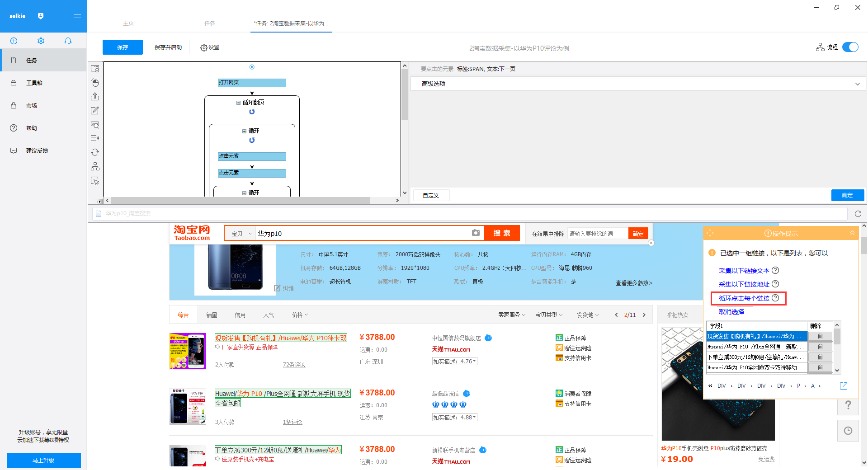Delete the Huawei/华为 P10 /Plus全网通 row with trash icon
The image size is (868, 470).
pyautogui.click(x=820, y=347)
